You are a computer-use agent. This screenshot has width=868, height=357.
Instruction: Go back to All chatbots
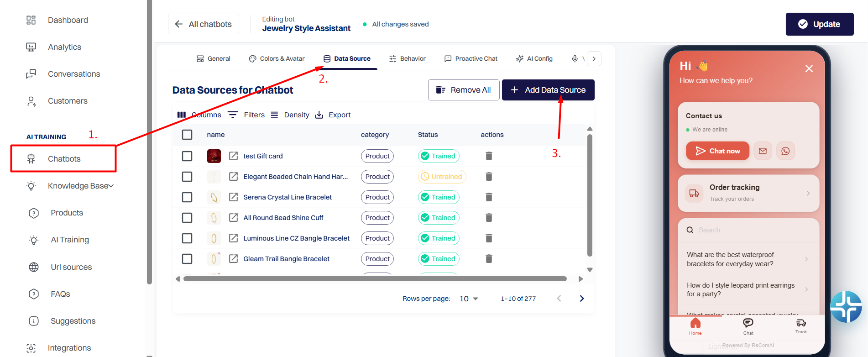[204, 24]
